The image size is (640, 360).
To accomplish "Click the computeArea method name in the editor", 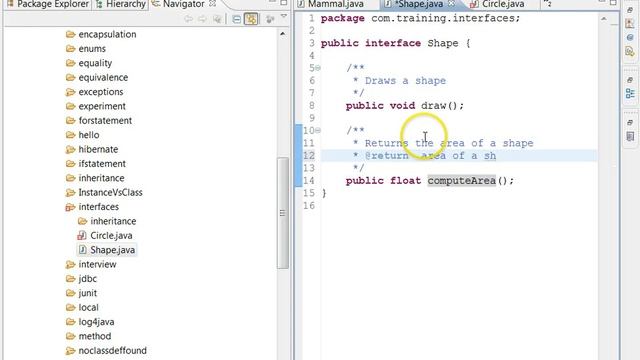I will pos(461,180).
